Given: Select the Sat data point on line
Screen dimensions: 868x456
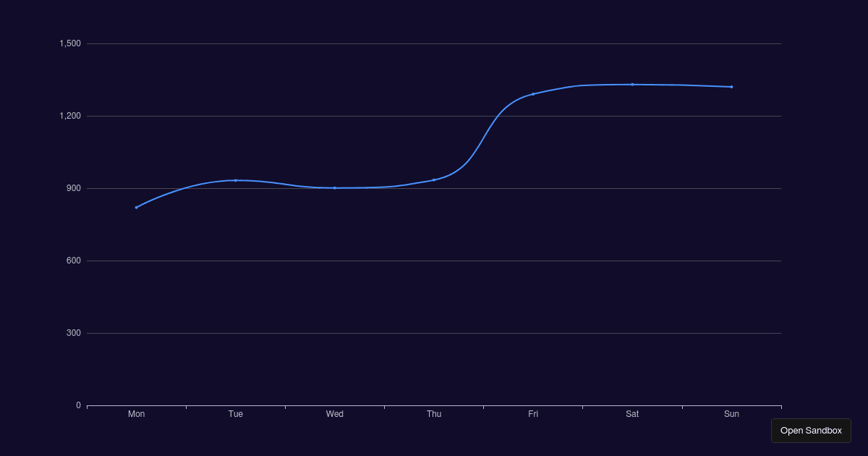Looking at the screenshot, I should point(632,85).
